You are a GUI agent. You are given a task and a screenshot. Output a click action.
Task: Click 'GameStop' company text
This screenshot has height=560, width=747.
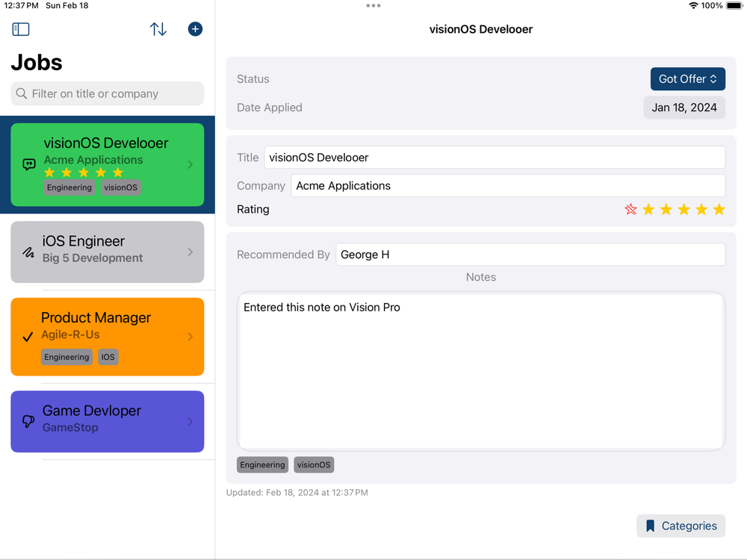[70, 428]
